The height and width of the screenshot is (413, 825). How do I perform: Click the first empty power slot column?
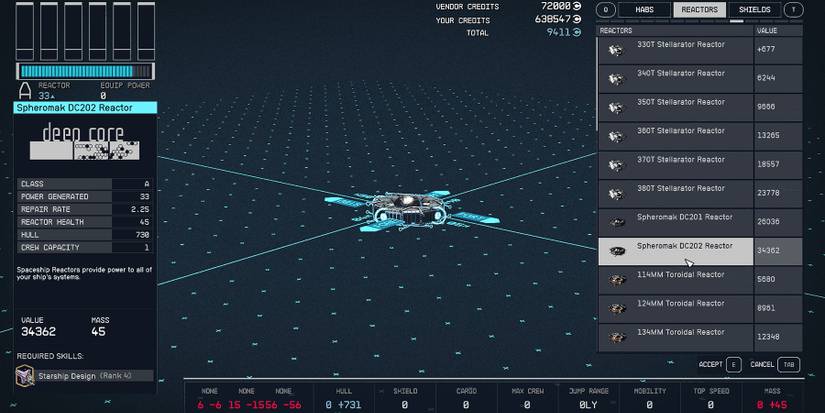click(x=25, y=31)
